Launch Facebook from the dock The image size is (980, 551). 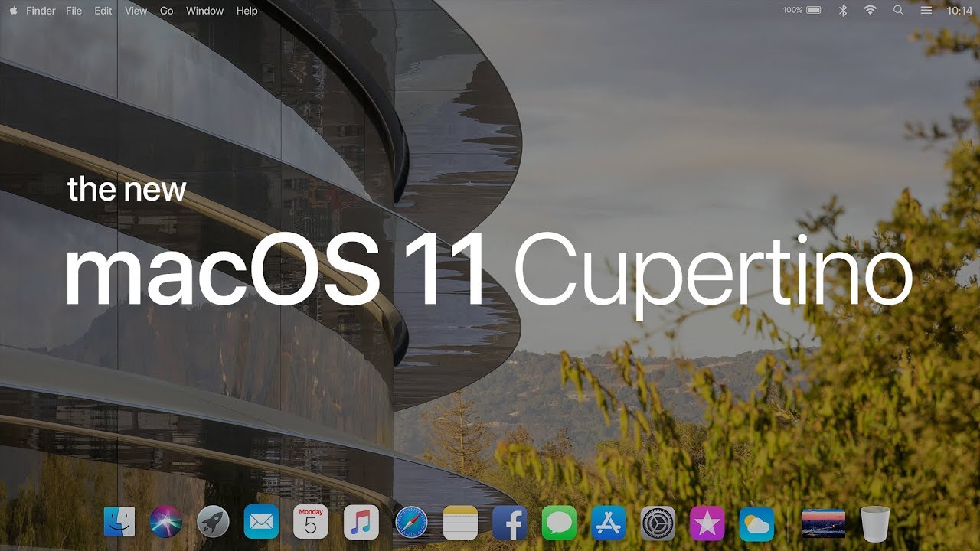(510, 523)
